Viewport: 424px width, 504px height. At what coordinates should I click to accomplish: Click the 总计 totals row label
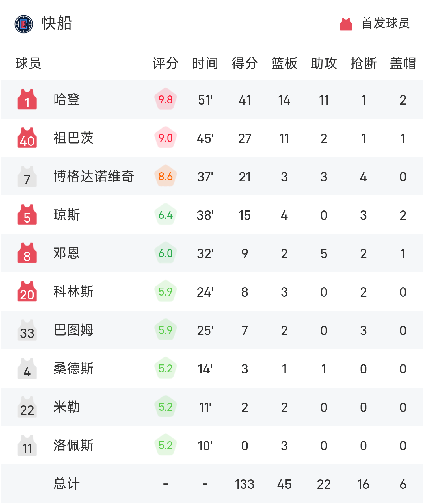point(67,484)
